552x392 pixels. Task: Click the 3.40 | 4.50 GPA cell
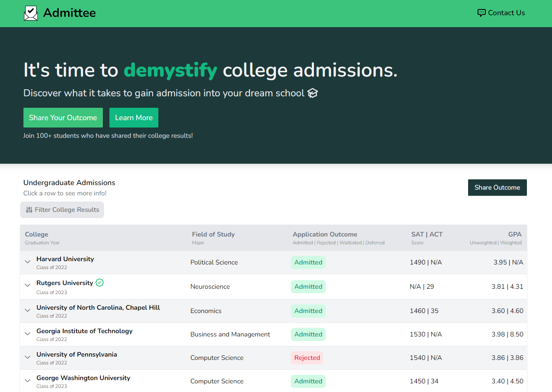point(507,381)
